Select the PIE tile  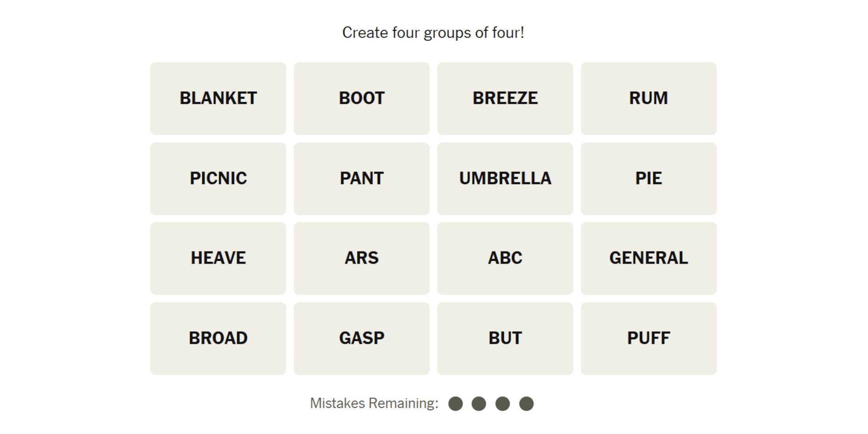648,178
